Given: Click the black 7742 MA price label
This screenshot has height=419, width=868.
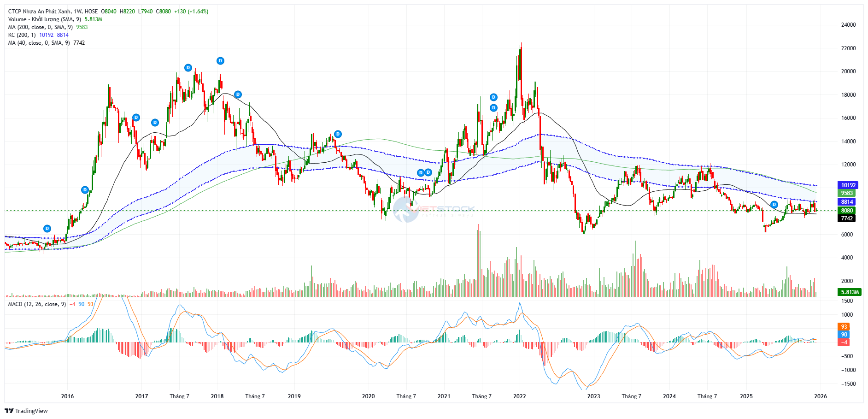Looking at the screenshot, I should click(847, 218).
